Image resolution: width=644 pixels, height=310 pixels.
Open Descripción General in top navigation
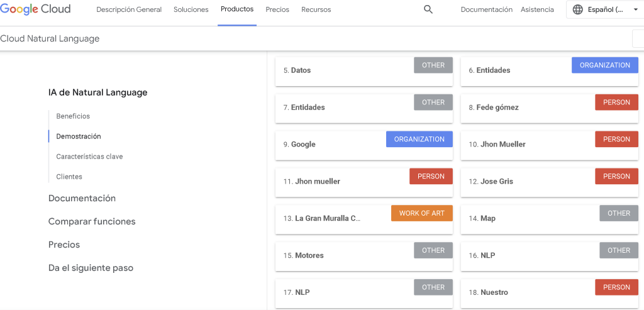pos(129,9)
